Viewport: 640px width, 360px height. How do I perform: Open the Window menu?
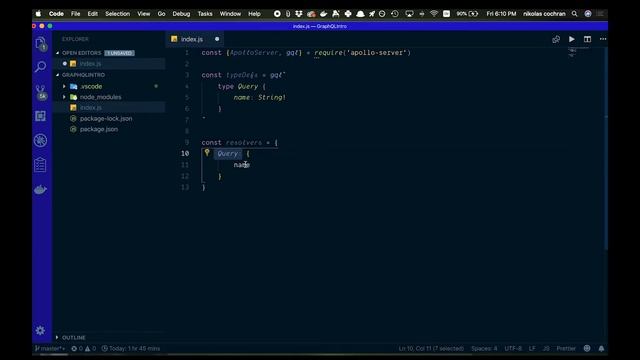click(x=230, y=14)
